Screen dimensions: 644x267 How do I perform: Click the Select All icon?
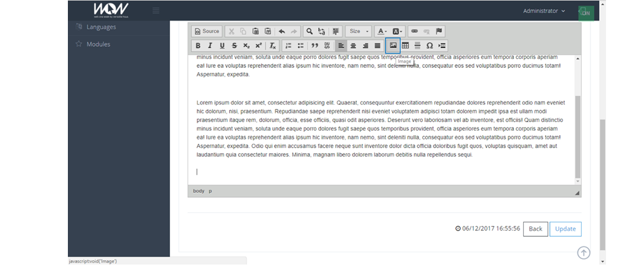pos(336,31)
